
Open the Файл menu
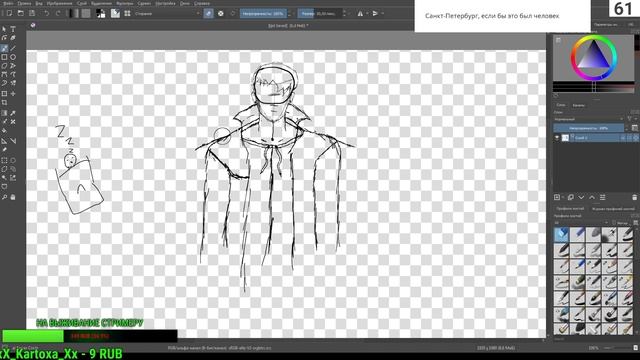pos(8,3)
